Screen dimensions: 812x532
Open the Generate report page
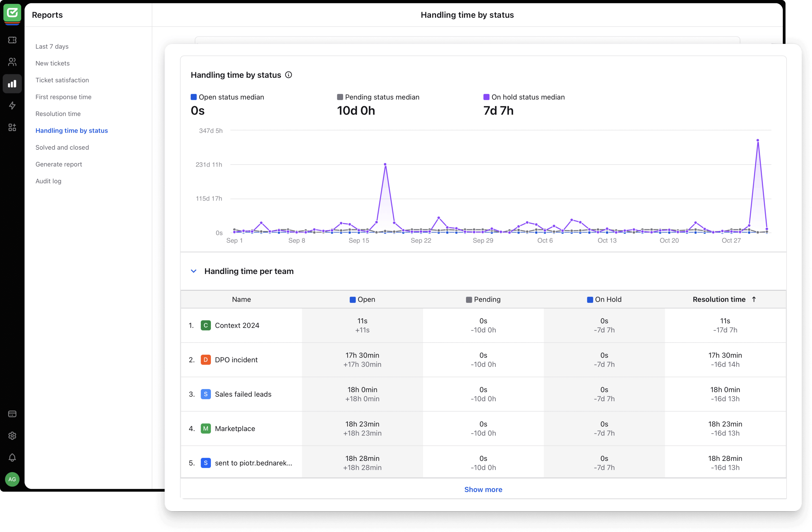(59, 164)
